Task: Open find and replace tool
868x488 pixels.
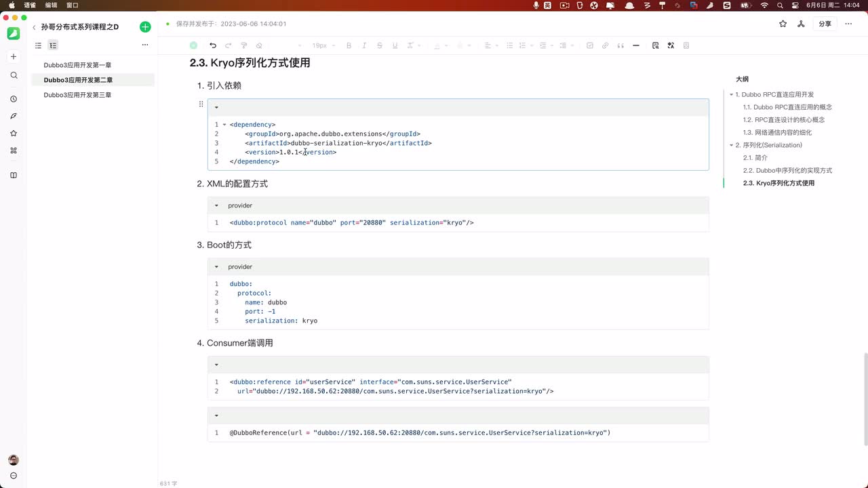Action: 656,45
